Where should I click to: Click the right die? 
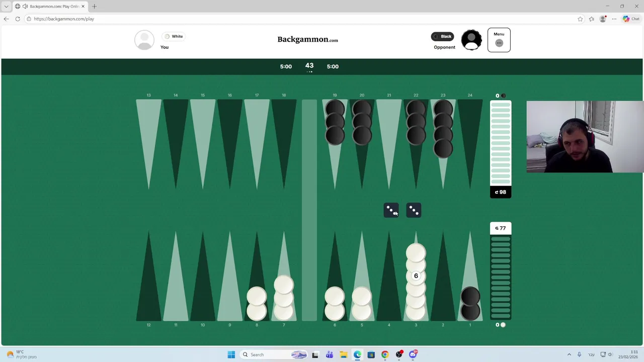(414, 210)
